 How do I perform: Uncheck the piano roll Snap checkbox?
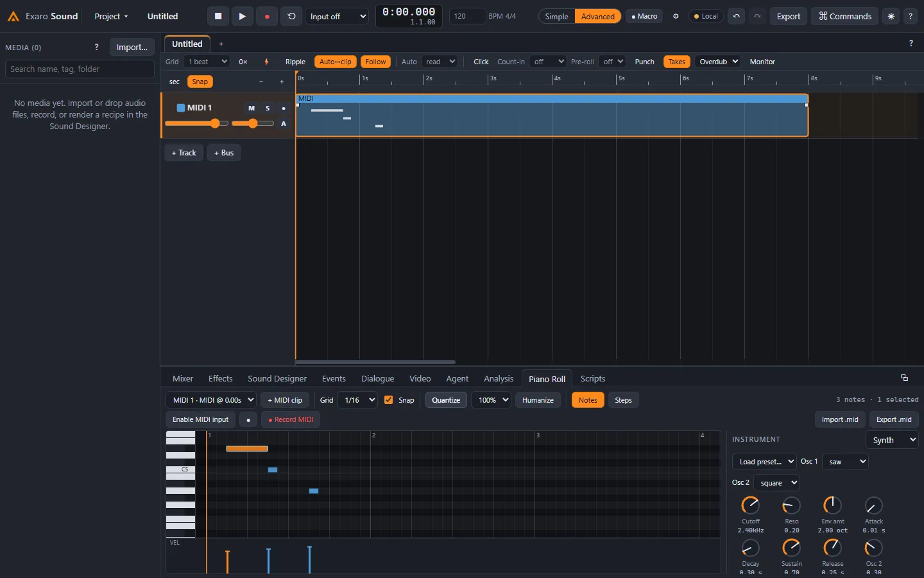point(388,399)
